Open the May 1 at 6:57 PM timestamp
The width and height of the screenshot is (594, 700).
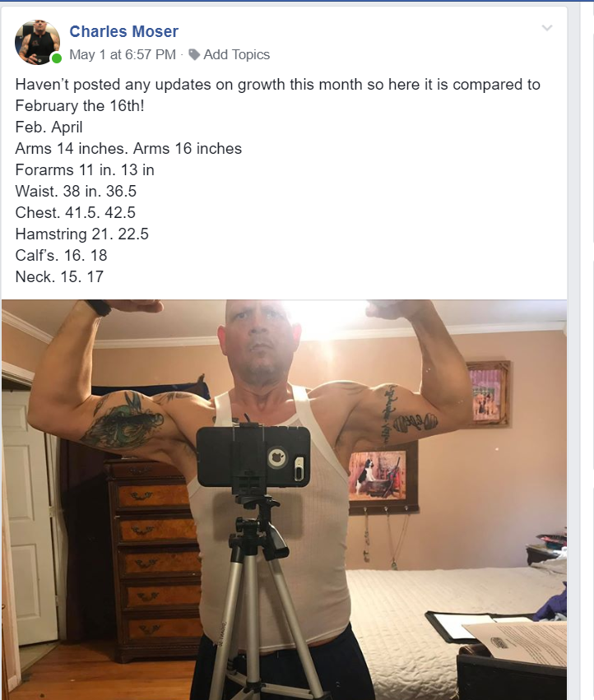(x=123, y=54)
